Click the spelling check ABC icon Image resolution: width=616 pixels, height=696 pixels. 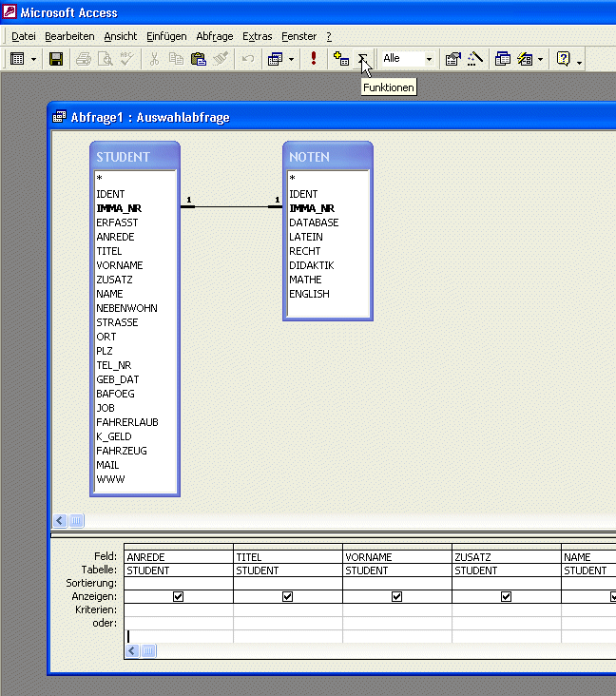pyautogui.click(x=127, y=59)
